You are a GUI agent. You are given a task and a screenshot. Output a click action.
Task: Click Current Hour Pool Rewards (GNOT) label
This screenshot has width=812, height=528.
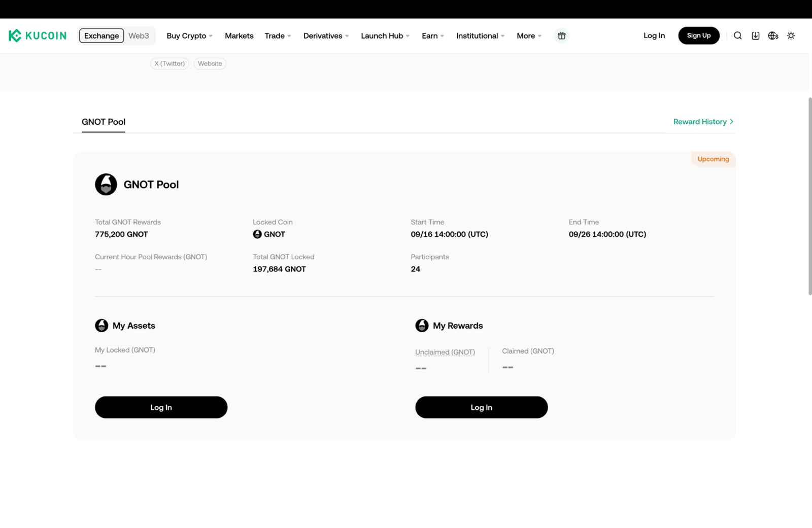coord(151,257)
